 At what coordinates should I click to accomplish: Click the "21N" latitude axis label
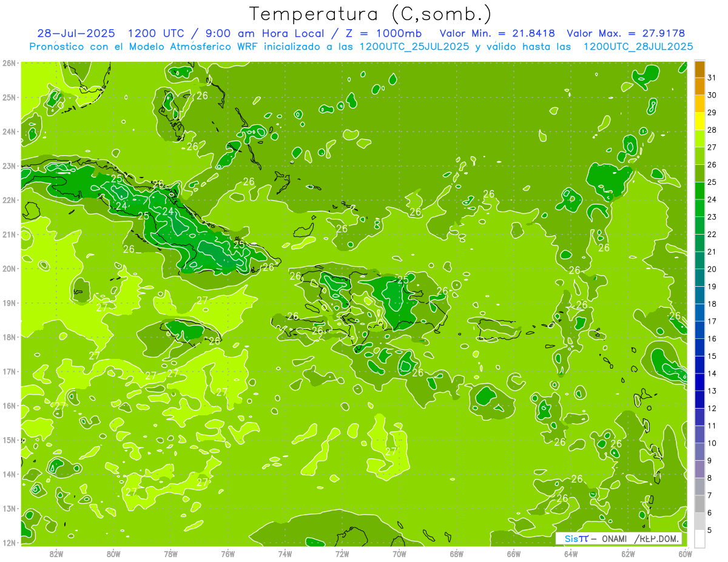(8, 234)
